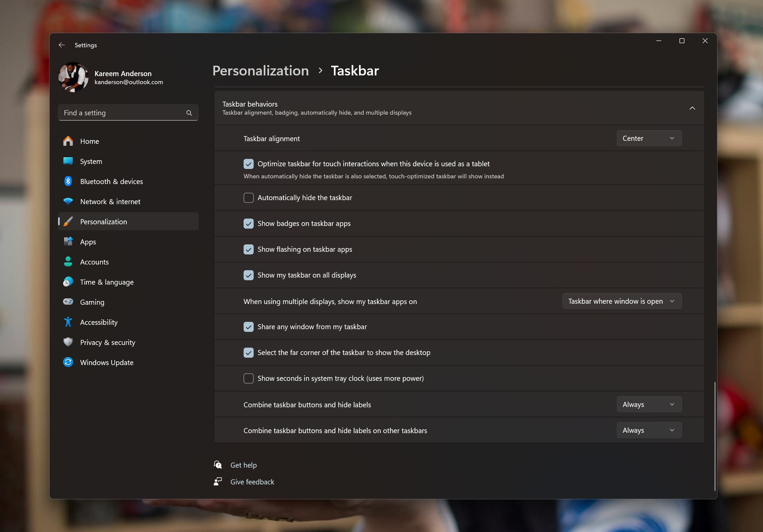
Task: Click Kareem Anderson's profile picture
Action: (x=73, y=77)
